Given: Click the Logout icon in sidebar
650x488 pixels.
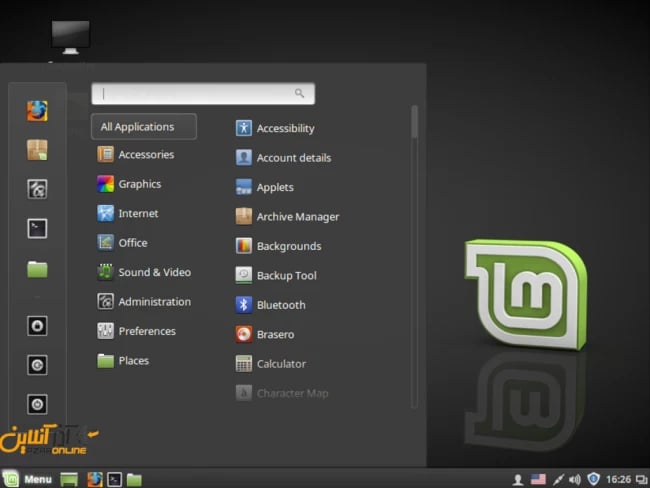Looking at the screenshot, I should [x=37, y=365].
